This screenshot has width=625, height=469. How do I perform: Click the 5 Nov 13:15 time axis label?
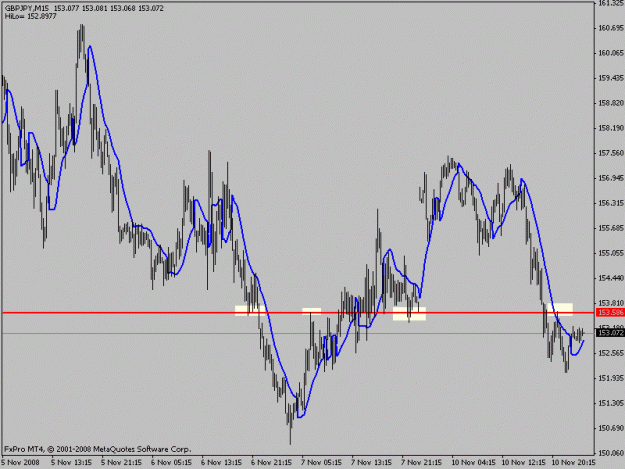(x=71, y=463)
